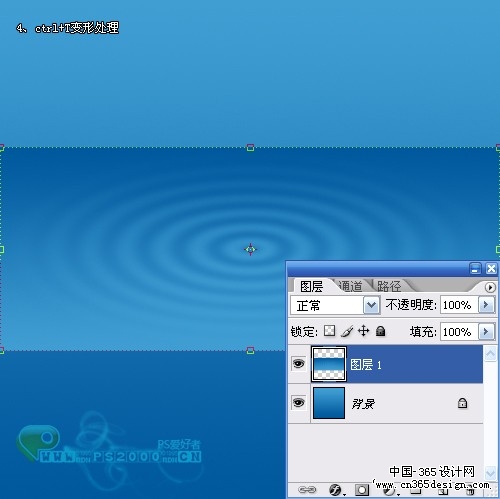Expand the 不透明度 opacity slider arrow
500x499 pixels.
486,305
